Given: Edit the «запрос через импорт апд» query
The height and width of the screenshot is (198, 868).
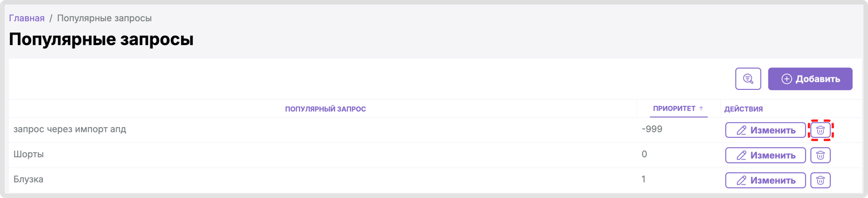Looking at the screenshot, I should 765,130.
